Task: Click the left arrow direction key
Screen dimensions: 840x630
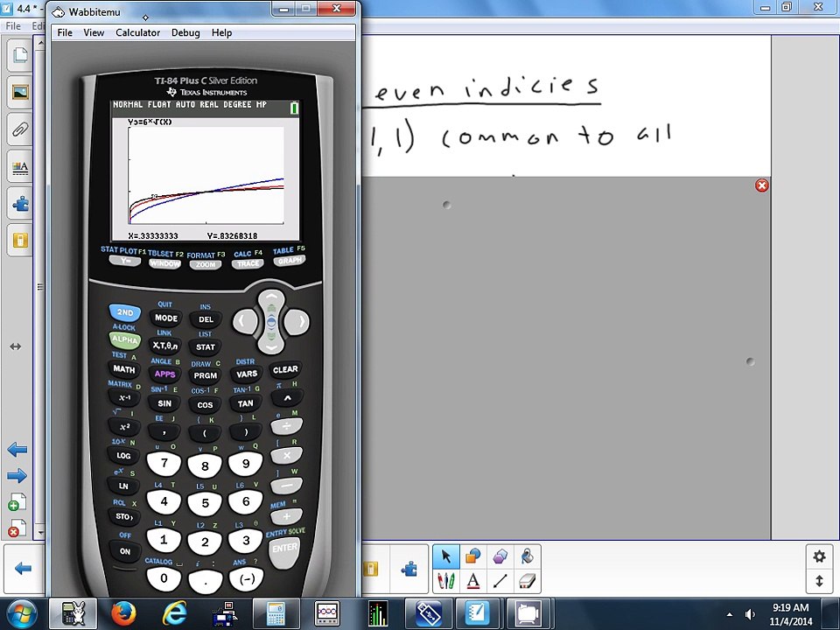Action: [x=245, y=321]
